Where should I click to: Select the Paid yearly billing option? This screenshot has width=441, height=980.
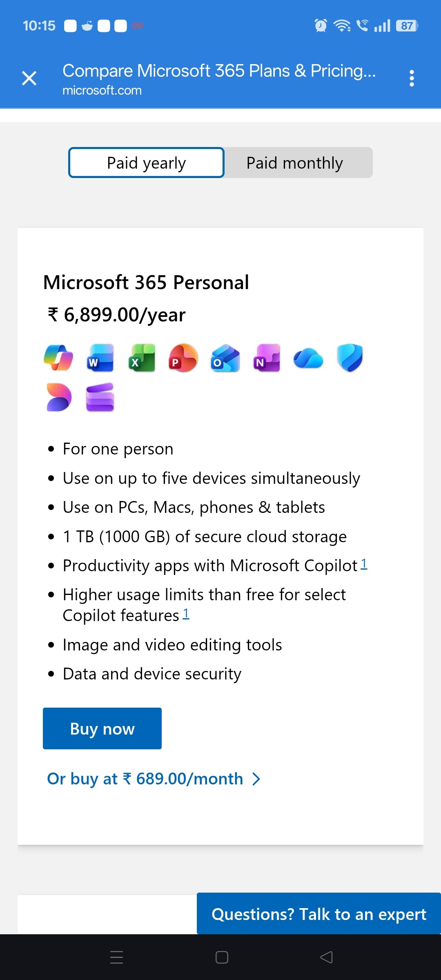tap(146, 163)
